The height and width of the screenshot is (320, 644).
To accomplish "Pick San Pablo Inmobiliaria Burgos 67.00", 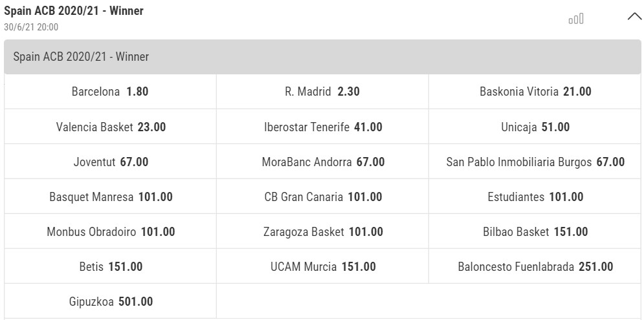I will coord(535,162).
